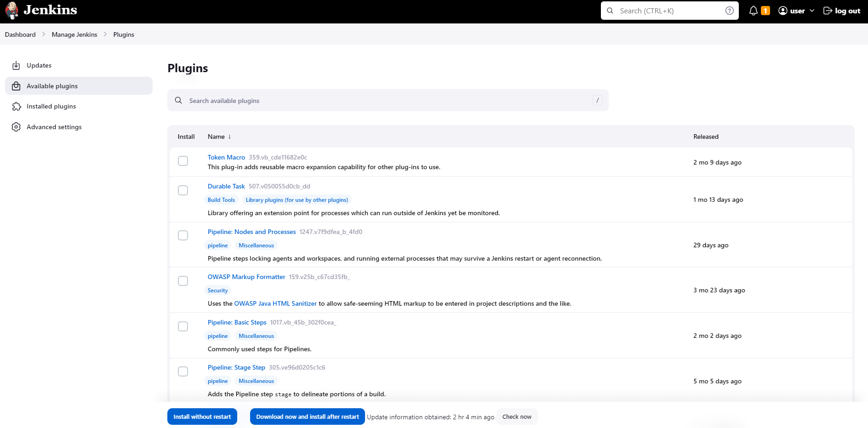Open notifications bell icon
The image size is (868, 428).
tap(753, 11)
